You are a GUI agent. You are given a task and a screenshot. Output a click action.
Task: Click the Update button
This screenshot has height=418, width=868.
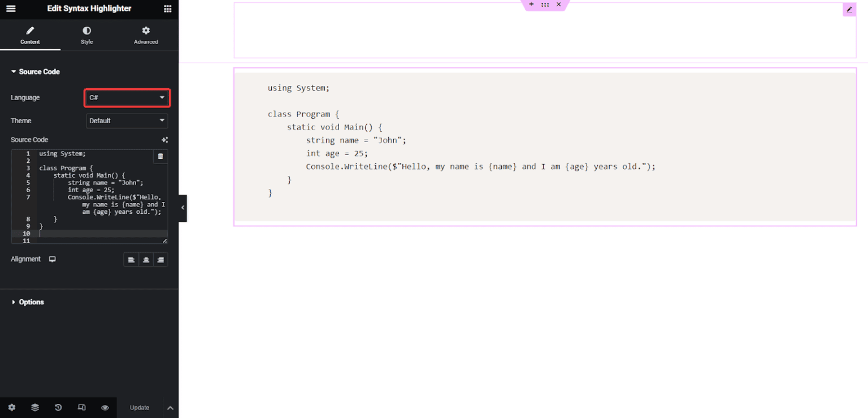(x=140, y=407)
